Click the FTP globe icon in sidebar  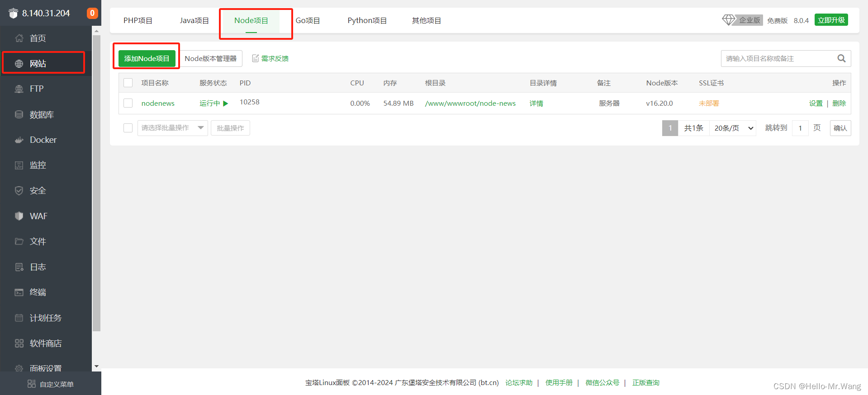tap(19, 89)
